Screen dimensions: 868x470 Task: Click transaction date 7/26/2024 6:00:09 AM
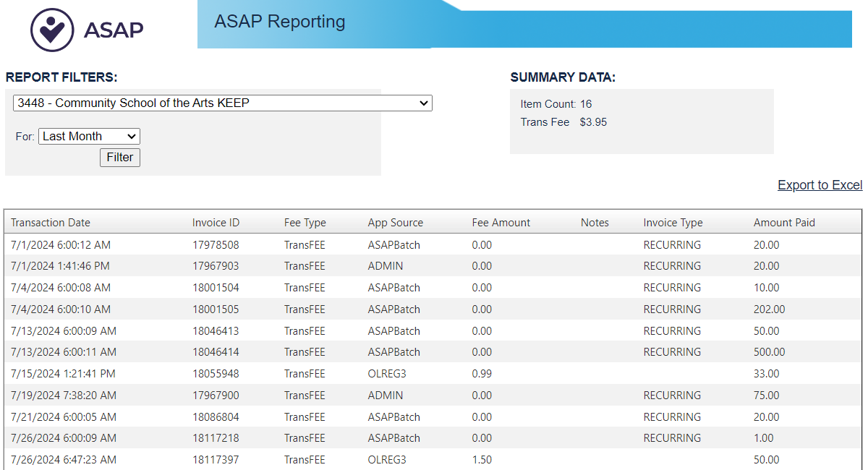coord(64,438)
